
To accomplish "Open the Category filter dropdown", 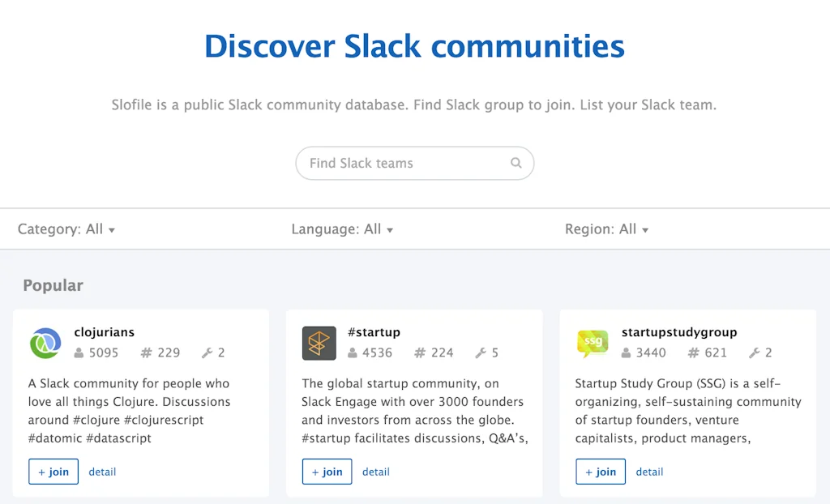I will click(x=66, y=229).
